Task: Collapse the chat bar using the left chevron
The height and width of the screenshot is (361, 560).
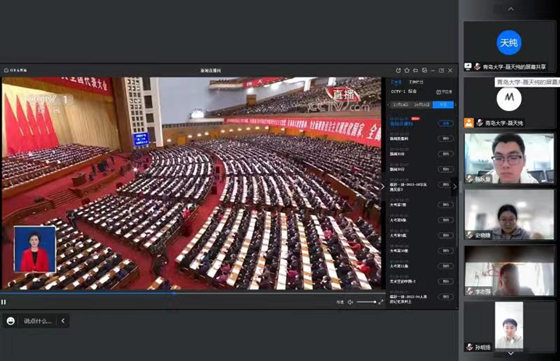Action: (x=63, y=321)
